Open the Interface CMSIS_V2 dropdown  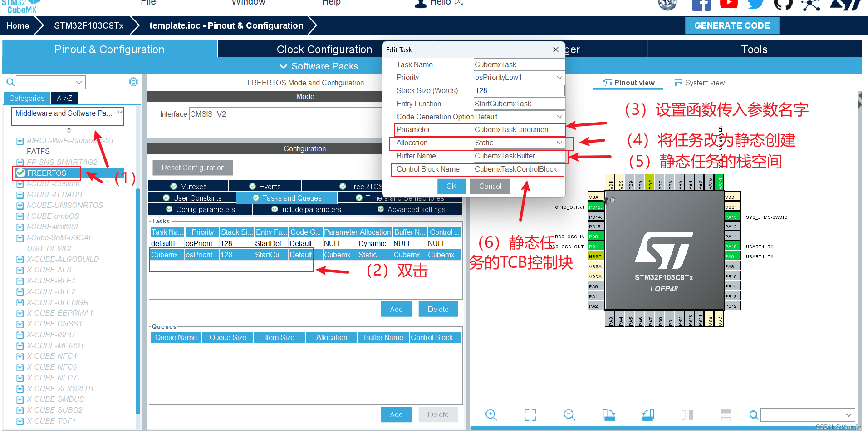coord(286,114)
